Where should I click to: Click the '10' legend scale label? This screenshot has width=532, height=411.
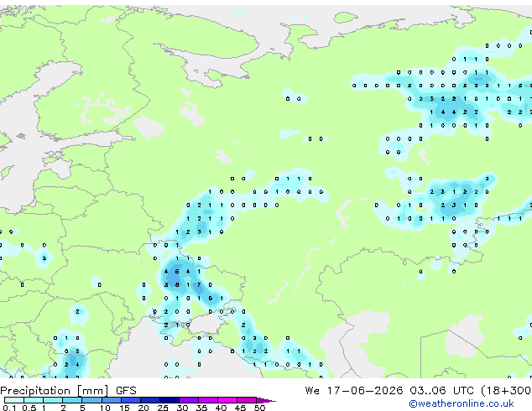pos(105,408)
